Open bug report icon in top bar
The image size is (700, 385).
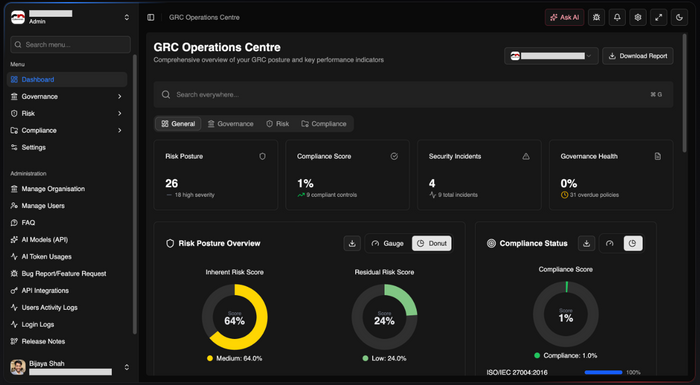click(596, 17)
